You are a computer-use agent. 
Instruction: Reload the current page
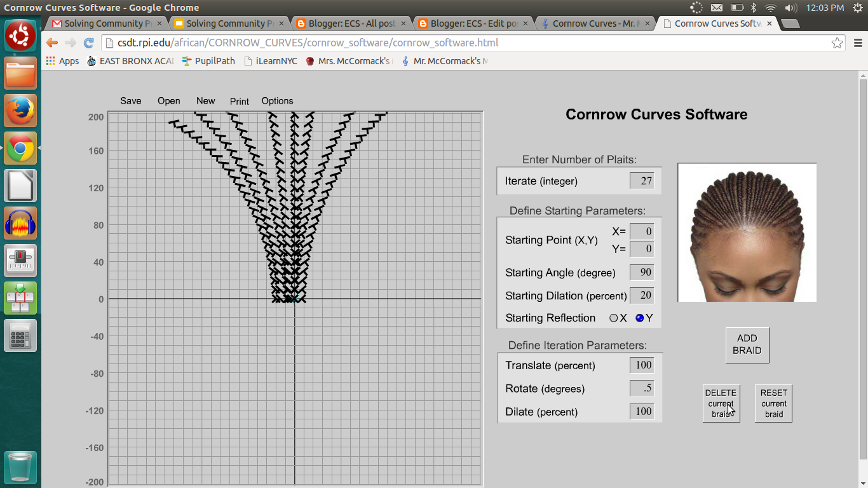point(88,43)
